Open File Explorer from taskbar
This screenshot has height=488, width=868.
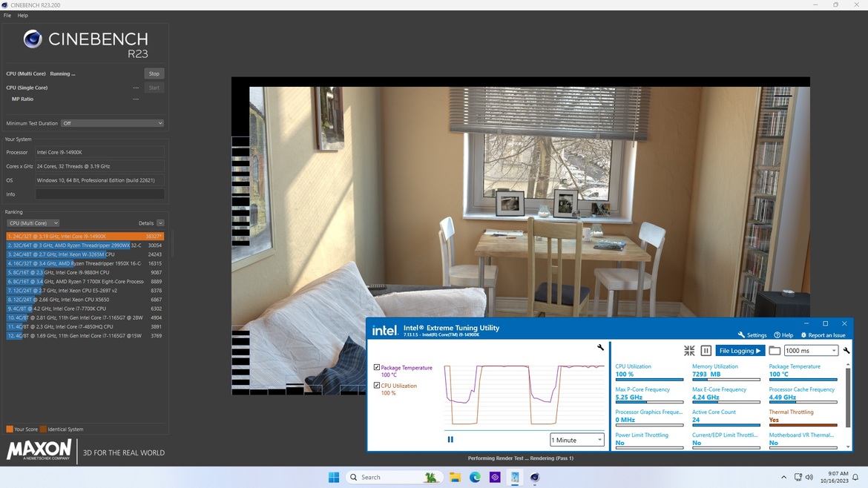click(x=455, y=477)
